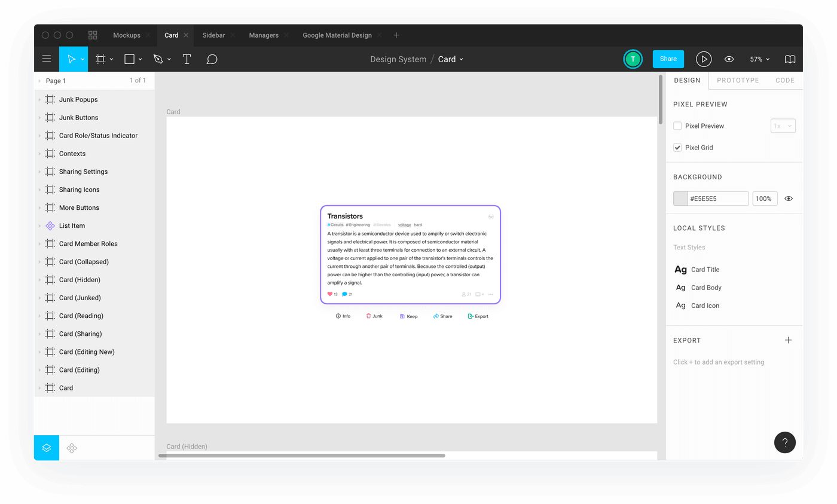Open the component library book icon

[x=790, y=59]
